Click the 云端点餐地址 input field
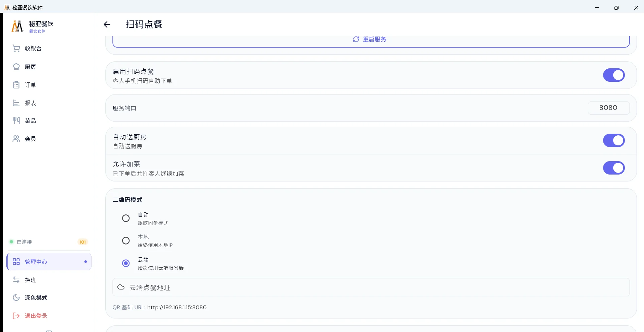The image size is (644, 332). point(371,287)
